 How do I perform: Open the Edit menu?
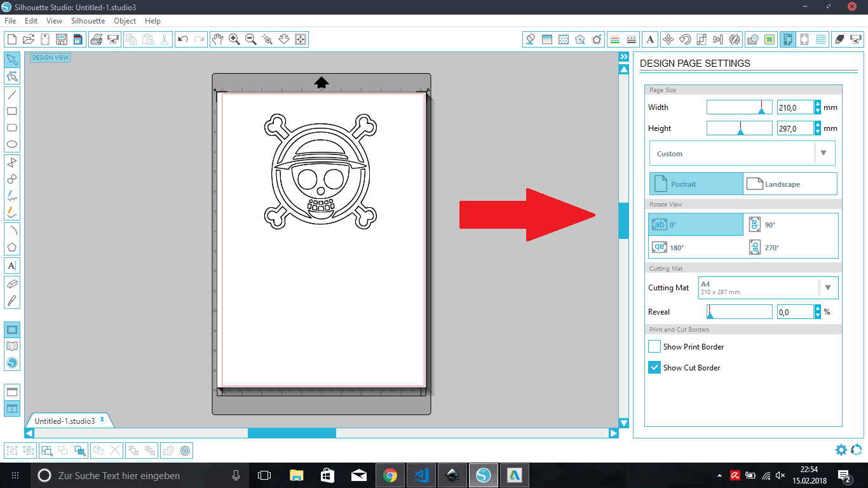tap(31, 21)
